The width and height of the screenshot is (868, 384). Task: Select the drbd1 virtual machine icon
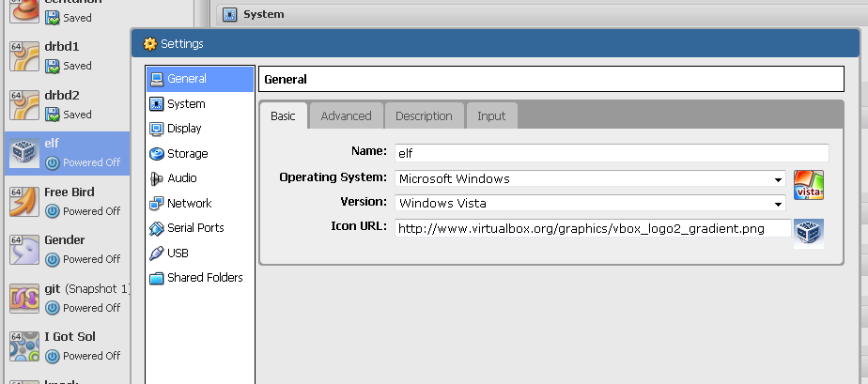24,56
